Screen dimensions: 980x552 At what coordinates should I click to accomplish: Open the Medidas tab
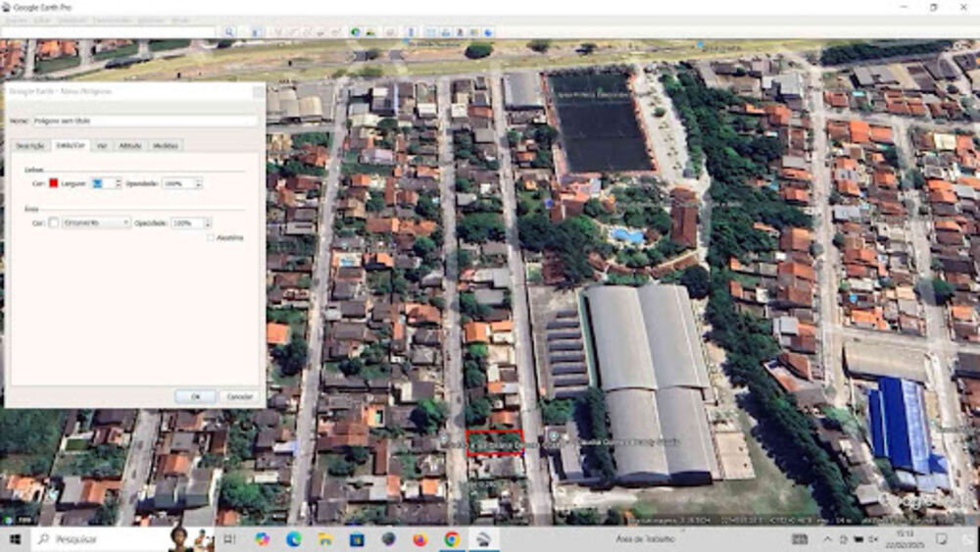[166, 146]
